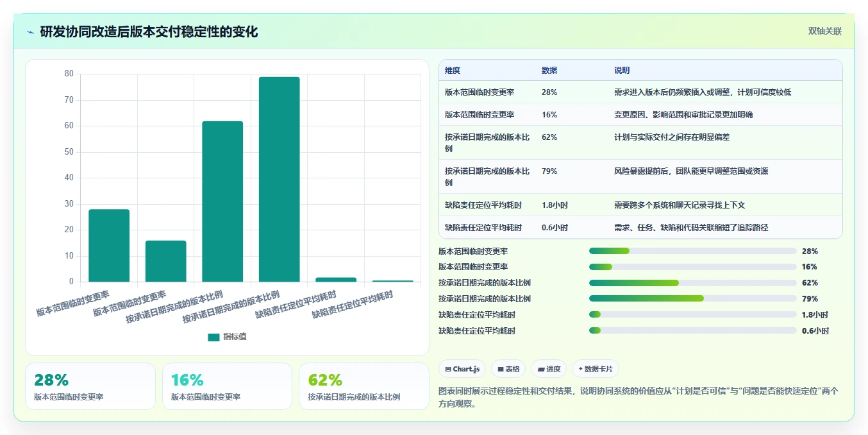Select the Chart.js chip
868x435 pixels.
462,369
